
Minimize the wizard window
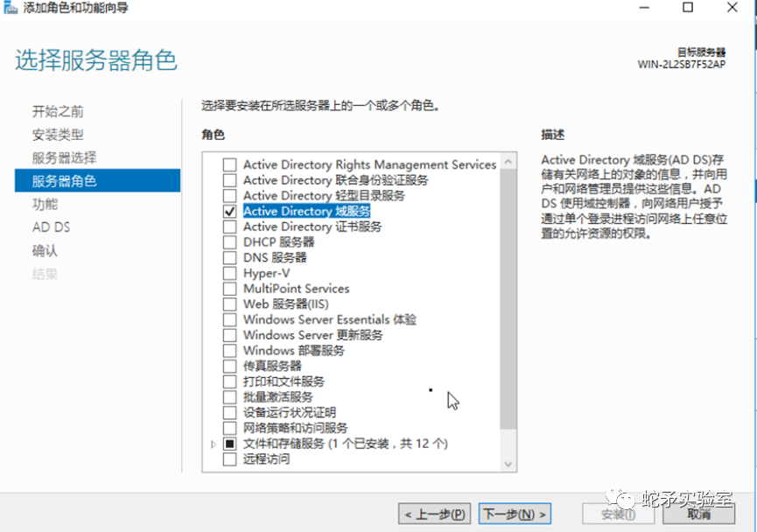click(644, 8)
